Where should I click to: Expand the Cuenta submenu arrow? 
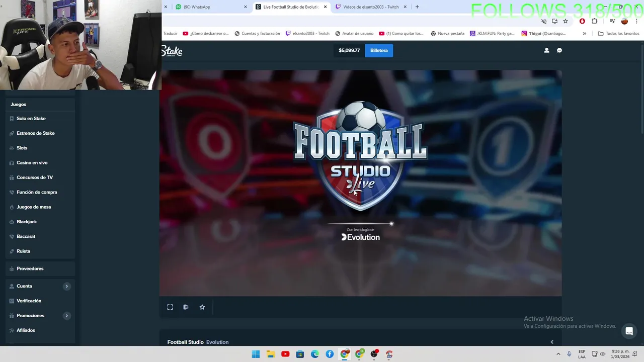tap(66, 286)
